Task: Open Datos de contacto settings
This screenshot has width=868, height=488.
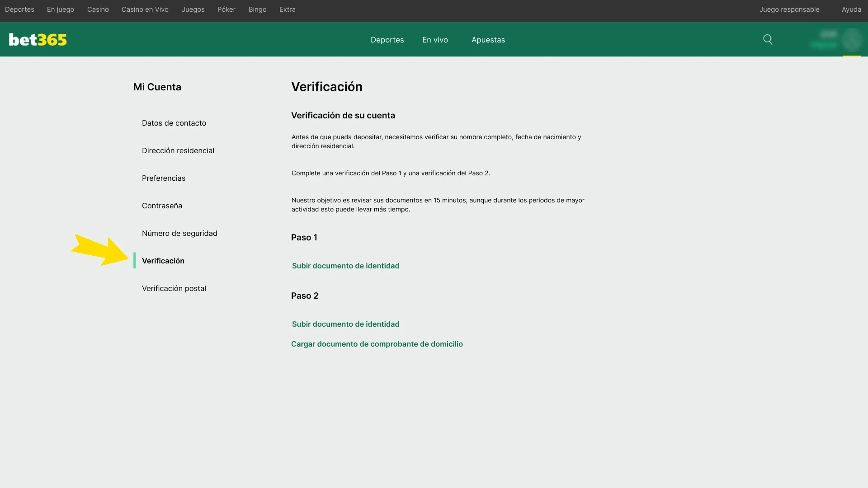Action: click(174, 123)
